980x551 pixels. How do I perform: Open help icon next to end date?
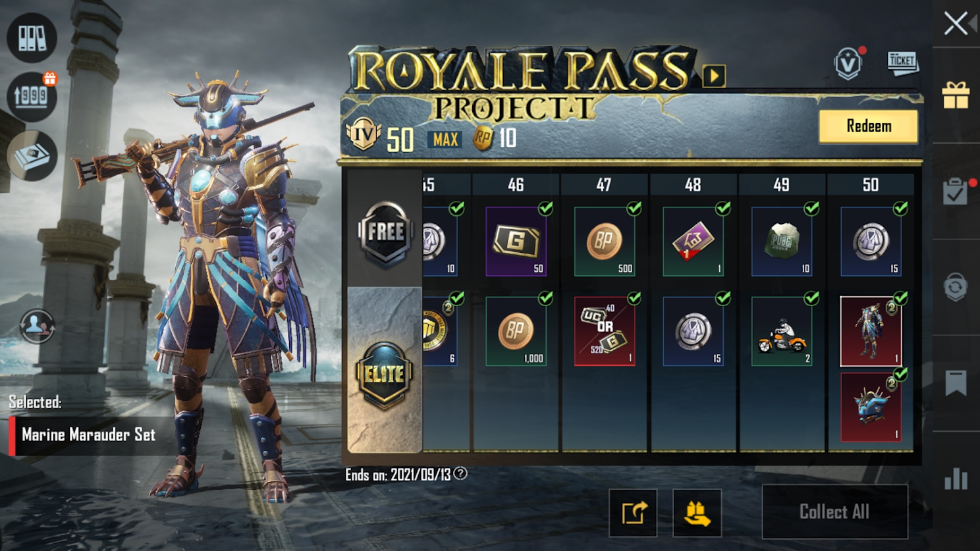pos(460,473)
